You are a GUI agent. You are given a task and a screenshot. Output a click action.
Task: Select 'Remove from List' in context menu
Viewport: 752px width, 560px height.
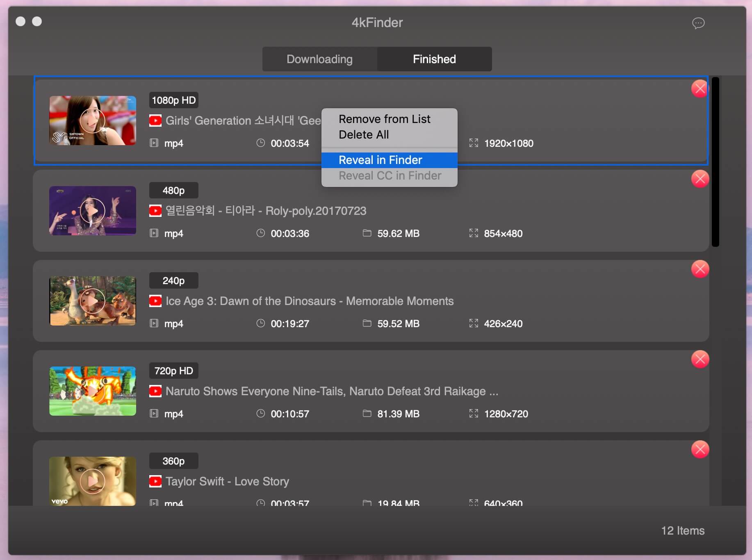click(384, 119)
